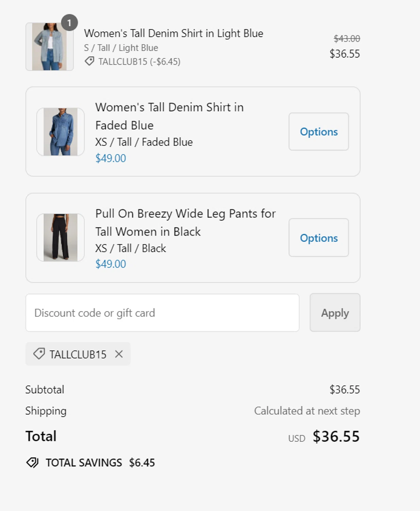The width and height of the screenshot is (420, 511).
Task: Open Options for Faded Blue Denim Shirt
Action: 319,132
